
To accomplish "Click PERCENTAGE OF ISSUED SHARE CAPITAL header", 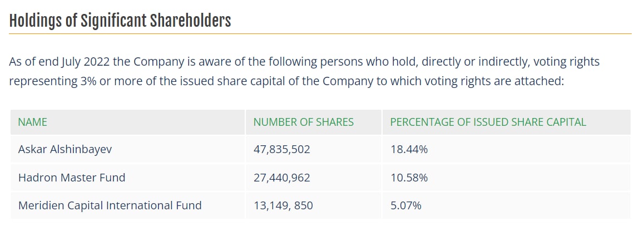I will [488, 122].
